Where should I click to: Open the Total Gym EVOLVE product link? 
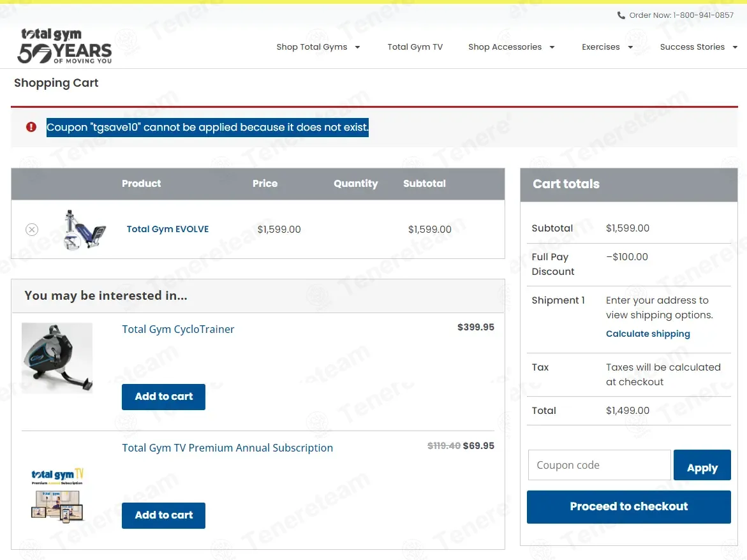click(x=168, y=229)
